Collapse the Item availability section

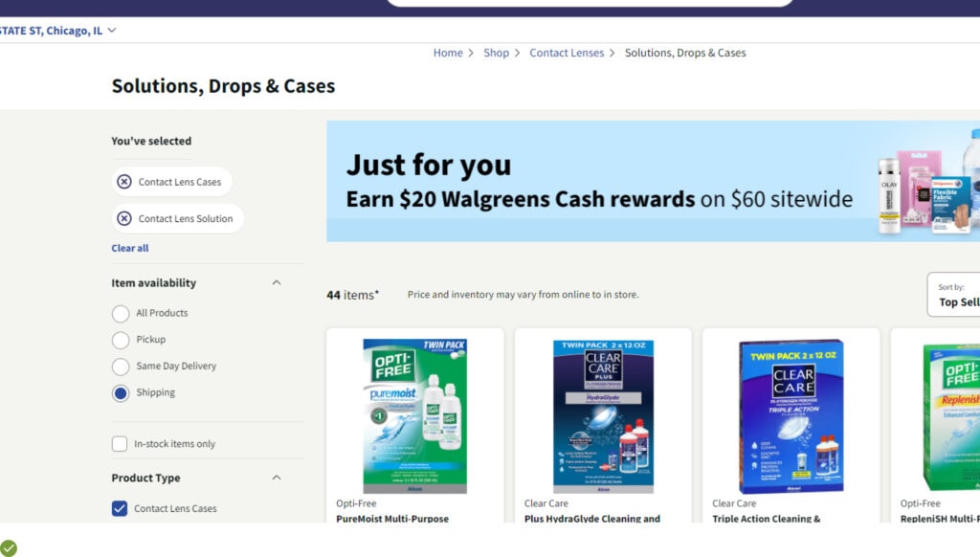277,283
